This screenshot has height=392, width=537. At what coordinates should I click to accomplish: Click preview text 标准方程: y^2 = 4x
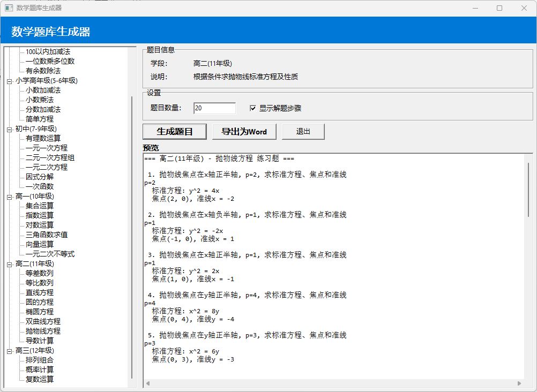(185, 191)
